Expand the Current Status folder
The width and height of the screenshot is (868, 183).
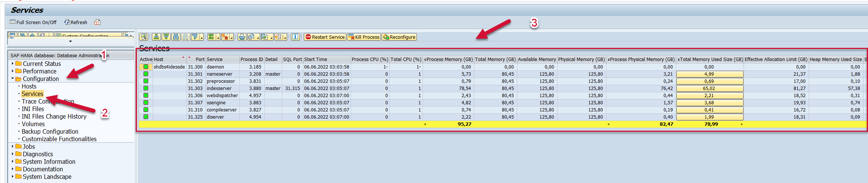pyautogui.click(x=12, y=64)
